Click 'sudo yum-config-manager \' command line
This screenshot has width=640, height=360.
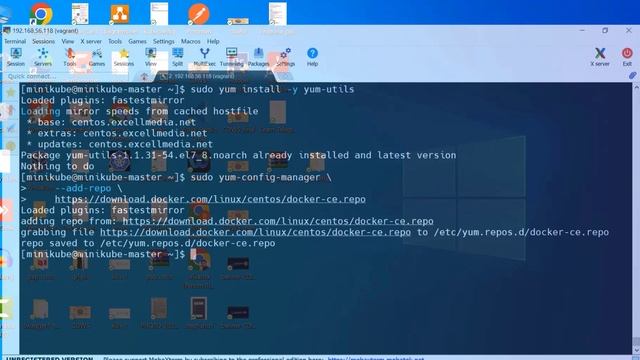261,177
